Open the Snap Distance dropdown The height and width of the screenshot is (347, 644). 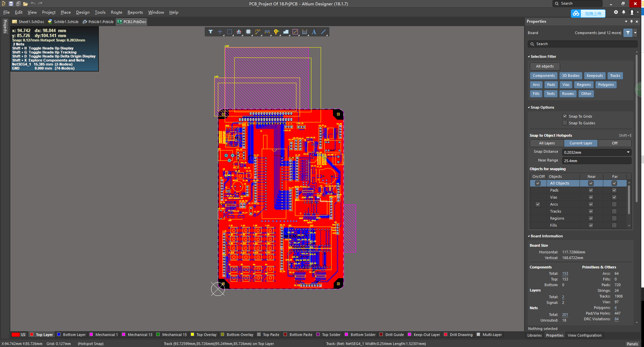click(x=628, y=152)
